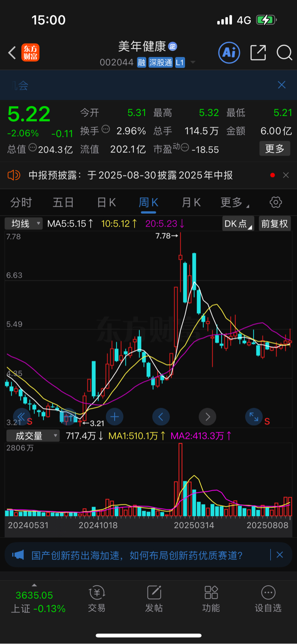
Task: Expand chart to fullscreen icon
Action: [254, 417]
